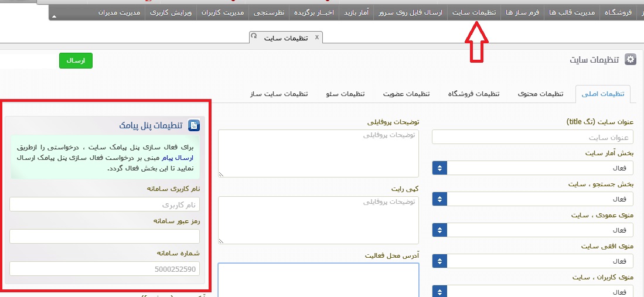Open the فروشگاه menu
The height and width of the screenshot is (297, 644).
[x=618, y=13]
